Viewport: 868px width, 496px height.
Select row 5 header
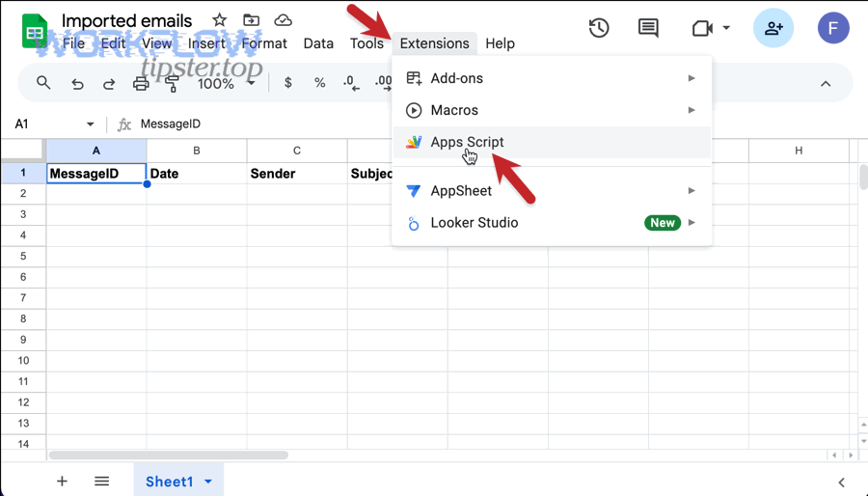(x=23, y=257)
